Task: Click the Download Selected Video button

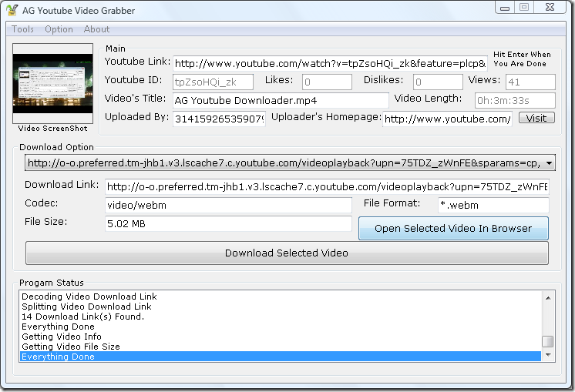Action: coord(287,253)
